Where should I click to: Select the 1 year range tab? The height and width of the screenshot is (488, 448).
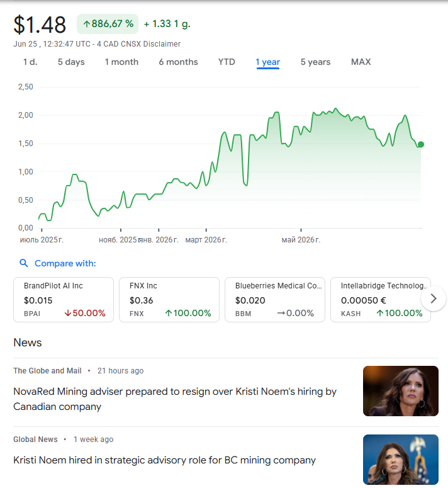click(268, 62)
